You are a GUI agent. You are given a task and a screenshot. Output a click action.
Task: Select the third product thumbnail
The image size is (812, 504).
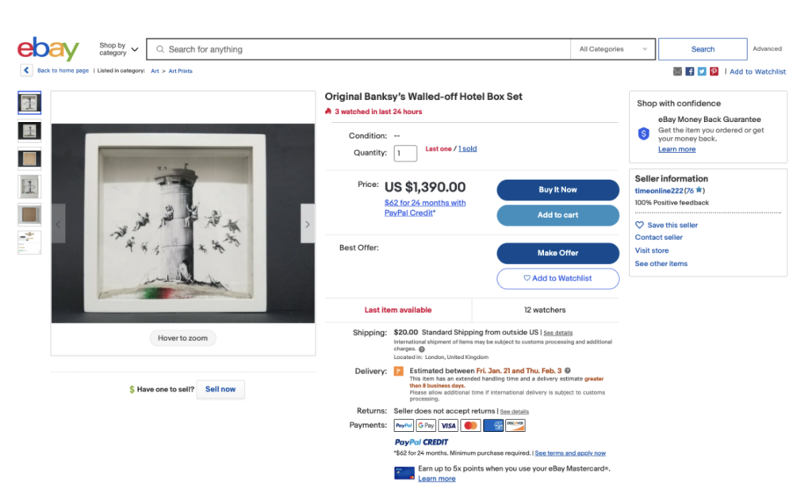[29, 158]
